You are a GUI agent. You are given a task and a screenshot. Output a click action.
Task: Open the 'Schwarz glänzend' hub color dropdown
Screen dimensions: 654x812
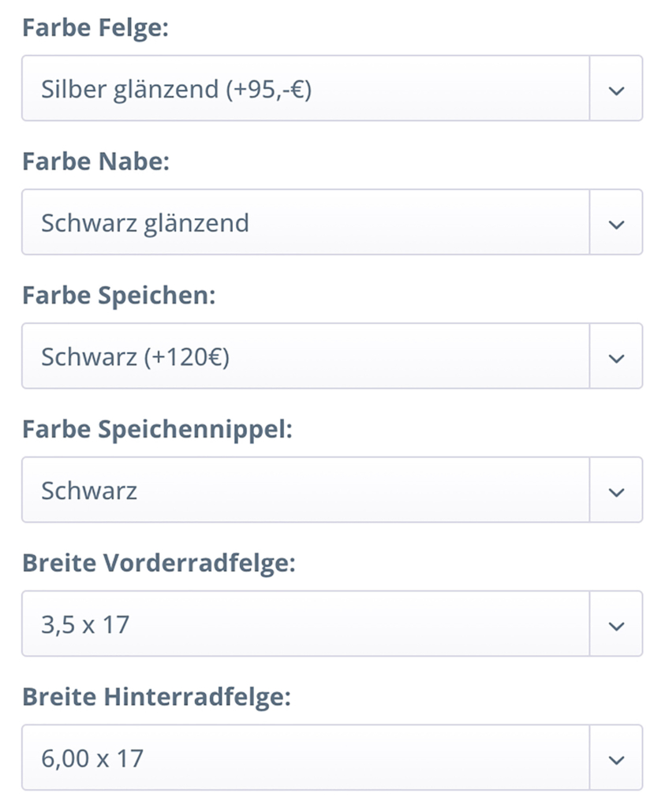(305, 223)
